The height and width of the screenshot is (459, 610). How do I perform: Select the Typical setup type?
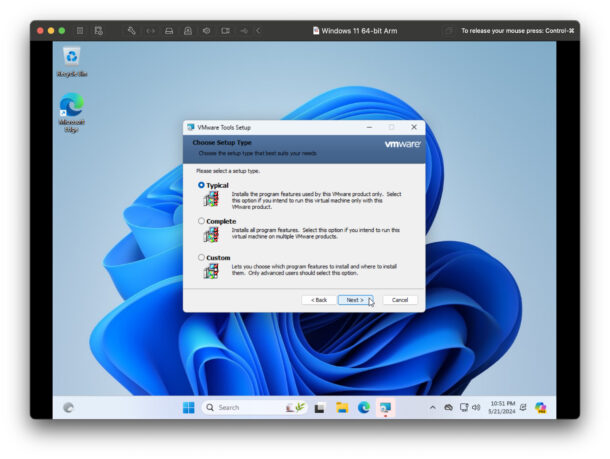point(201,185)
